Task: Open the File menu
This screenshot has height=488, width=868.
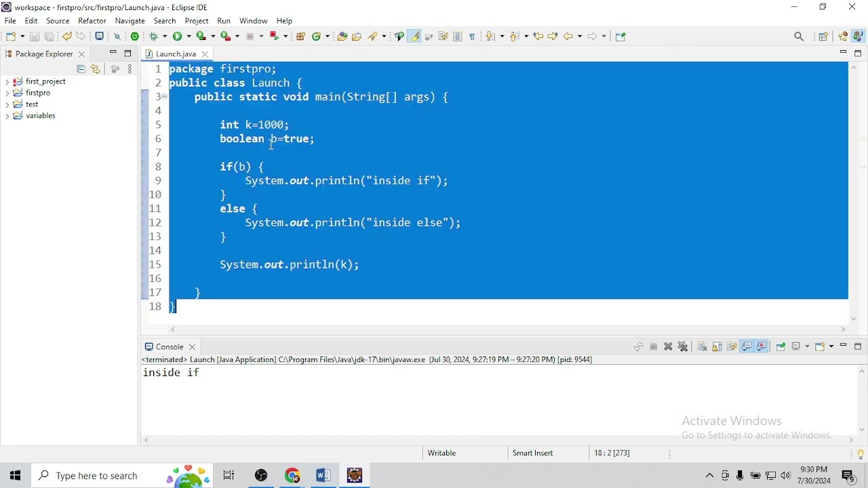Action: point(10,21)
